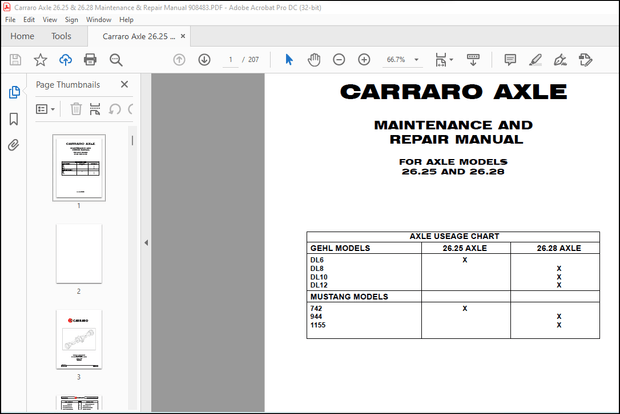The height and width of the screenshot is (414, 620).
Task: Upload file to cloud icon
Action: [66, 60]
